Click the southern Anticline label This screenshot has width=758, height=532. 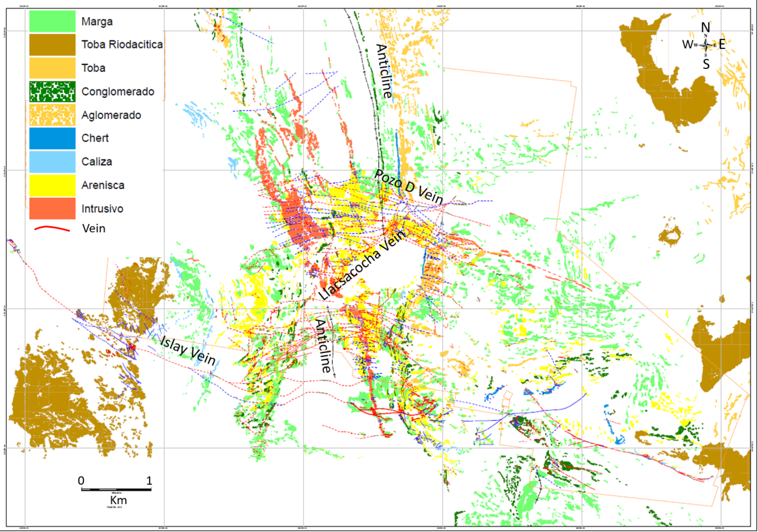[323, 346]
